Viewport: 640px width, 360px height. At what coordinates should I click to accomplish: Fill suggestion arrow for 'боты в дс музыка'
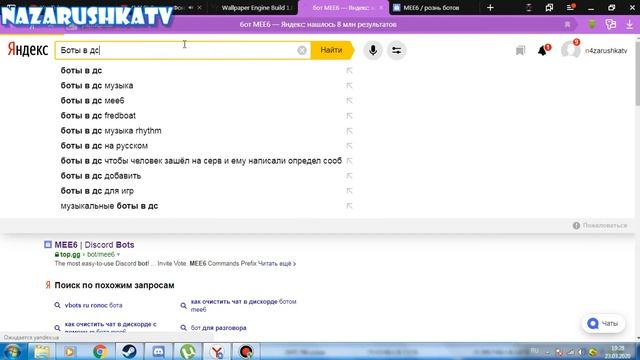click(349, 86)
